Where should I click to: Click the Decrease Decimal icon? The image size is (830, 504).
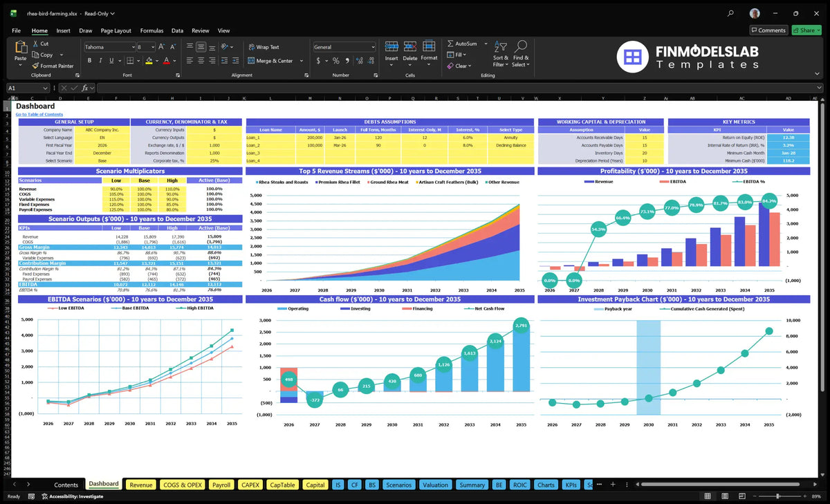370,61
